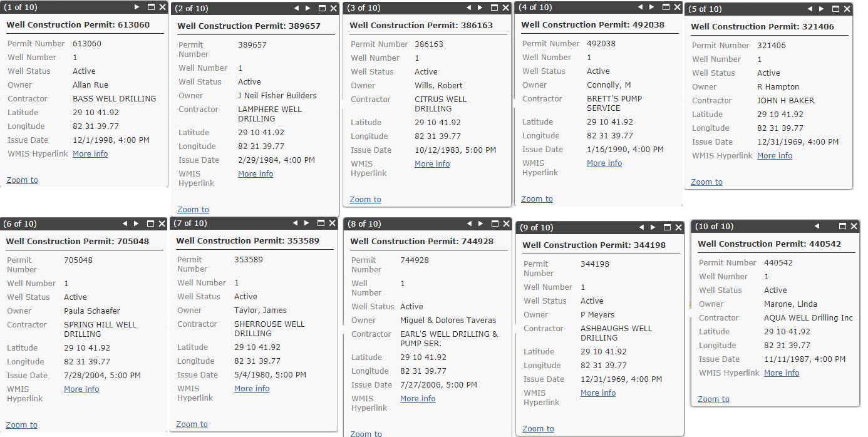Viewport: 868px width, 437px height.
Task: Advance to next record in popup 3 of 10
Action: click(x=480, y=8)
